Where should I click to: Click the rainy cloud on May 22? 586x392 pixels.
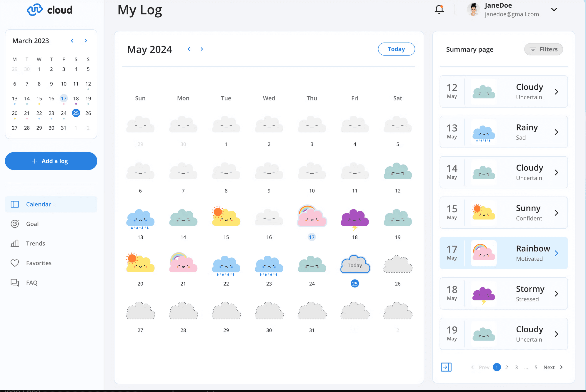point(226,266)
